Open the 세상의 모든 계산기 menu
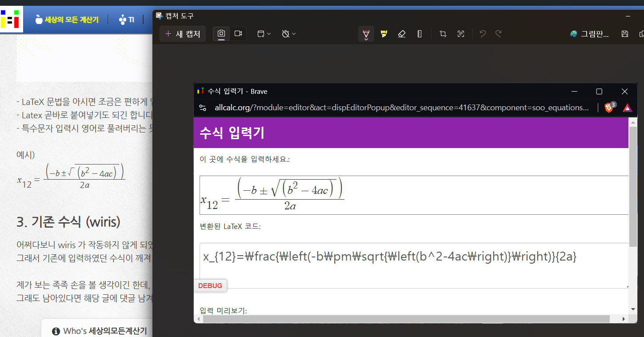 click(67, 20)
